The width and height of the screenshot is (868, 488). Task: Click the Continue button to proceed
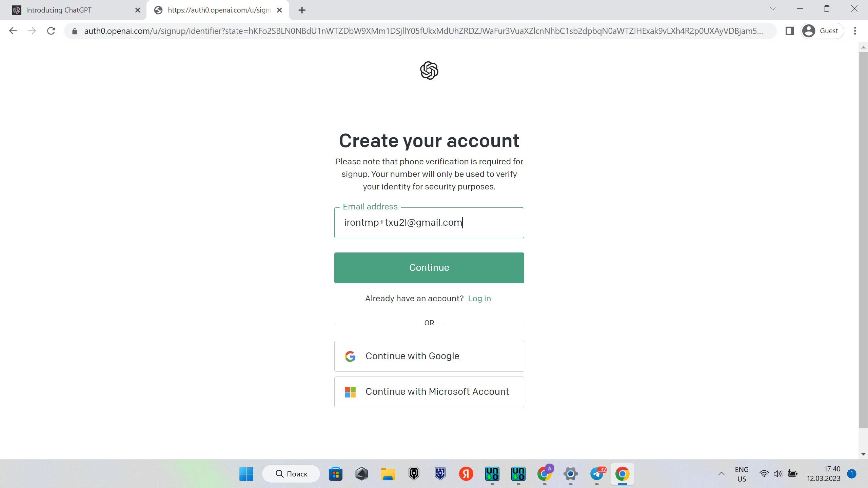click(x=429, y=267)
